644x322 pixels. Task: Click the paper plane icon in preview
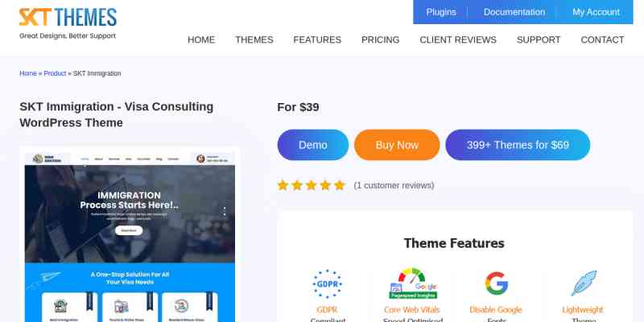pyautogui.click(x=44, y=279)
